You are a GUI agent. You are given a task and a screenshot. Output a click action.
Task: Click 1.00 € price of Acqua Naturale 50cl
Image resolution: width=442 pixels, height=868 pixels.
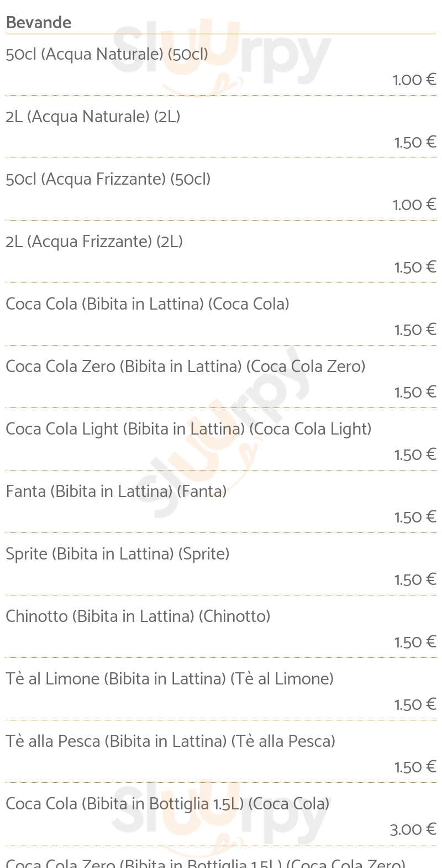[414, 80]
